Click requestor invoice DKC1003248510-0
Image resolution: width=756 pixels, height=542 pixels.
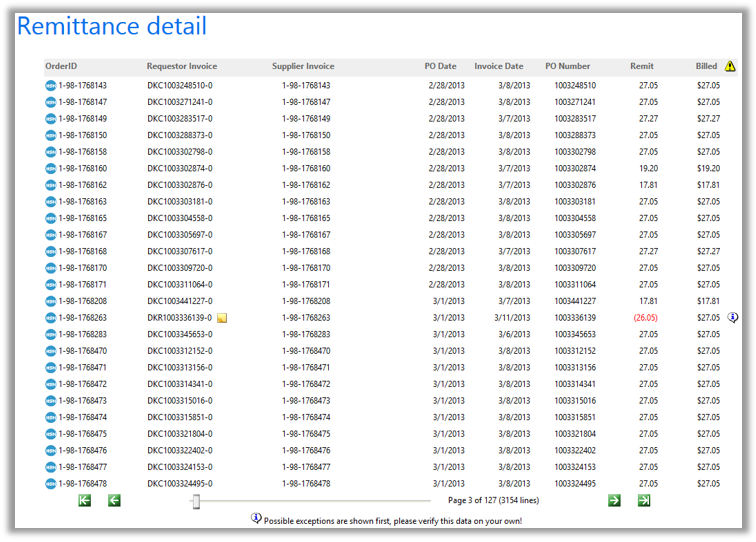180,86
